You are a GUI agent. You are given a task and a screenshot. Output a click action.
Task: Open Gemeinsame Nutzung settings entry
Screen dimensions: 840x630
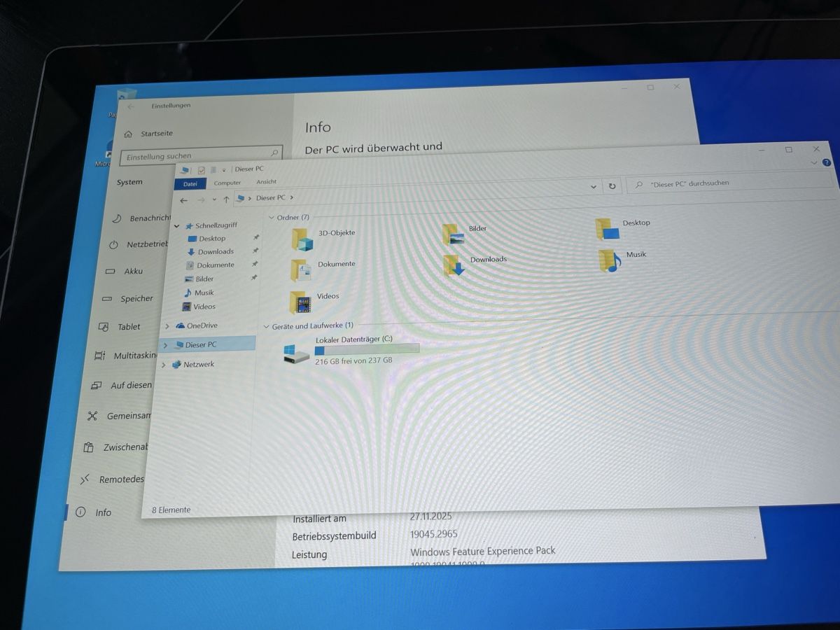pos(119,416)
